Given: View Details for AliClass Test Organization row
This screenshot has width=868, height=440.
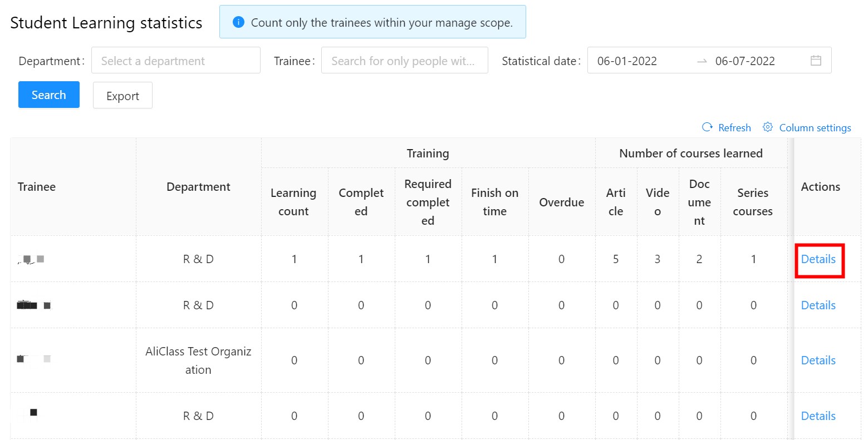Looking at the screenshot, I should pos(818,360).
